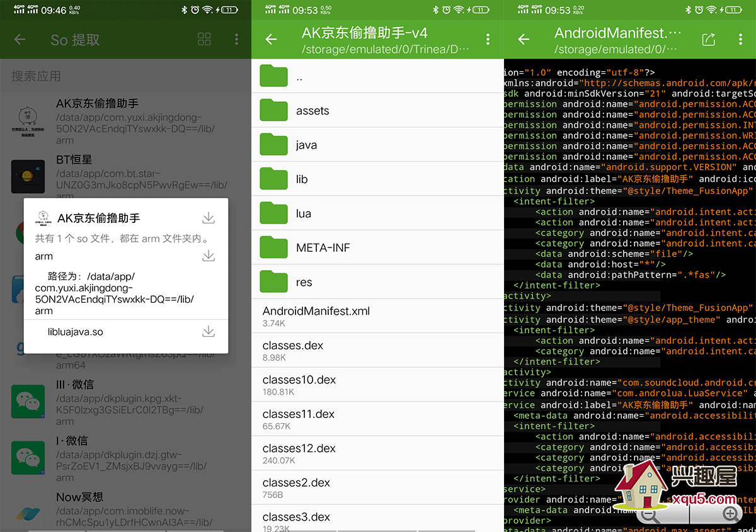Open the assets folder

coord(378,111)
